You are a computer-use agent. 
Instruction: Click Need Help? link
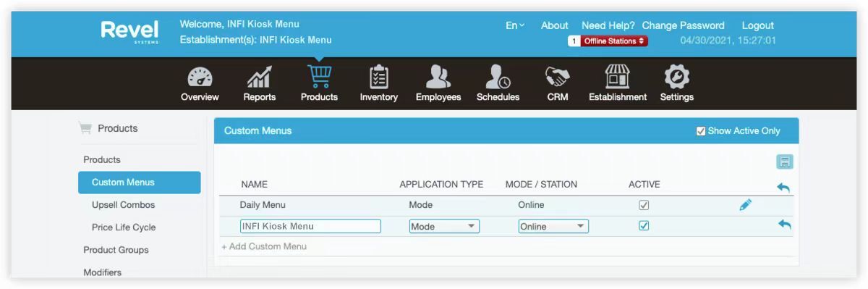(x=608, y=25)
